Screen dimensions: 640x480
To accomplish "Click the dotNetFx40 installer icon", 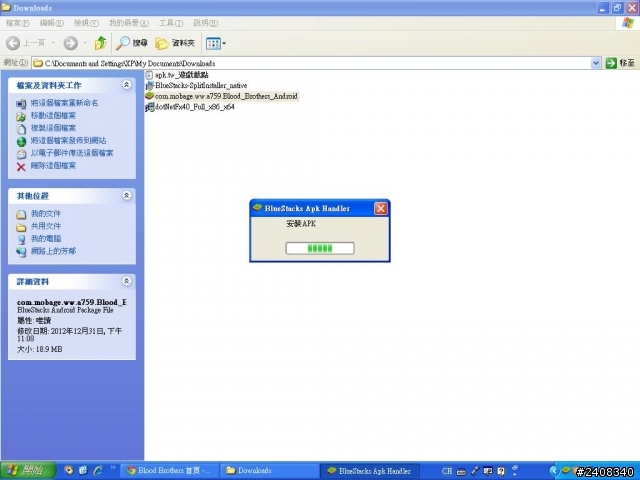I will pos(150,107).
